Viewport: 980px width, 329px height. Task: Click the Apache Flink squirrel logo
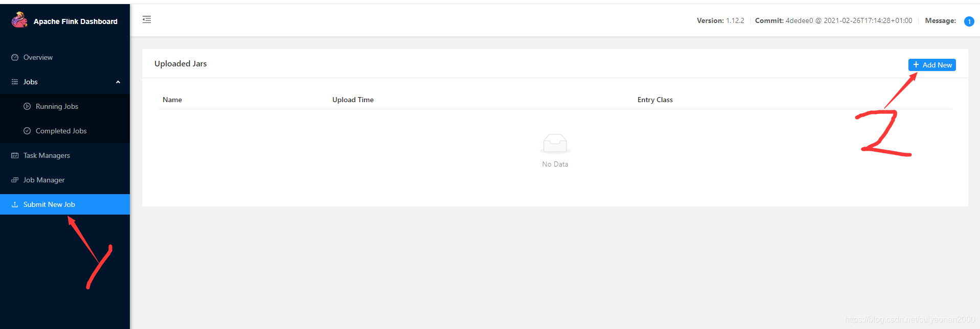[x=19, y=20]
